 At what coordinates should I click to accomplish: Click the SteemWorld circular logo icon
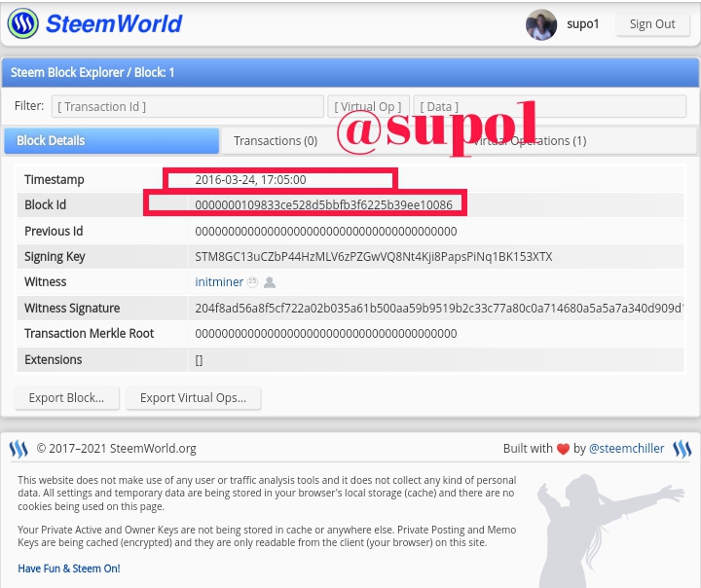[22, 23]
